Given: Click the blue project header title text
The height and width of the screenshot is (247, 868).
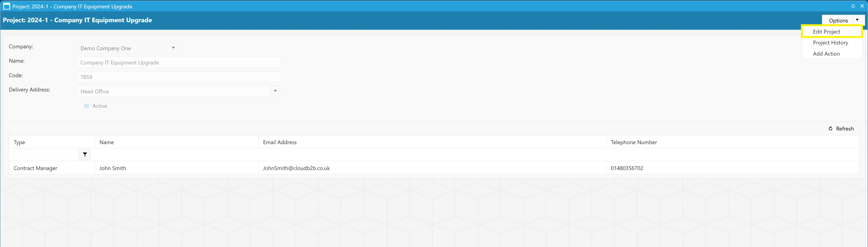Looking at the screenshot, I should coord(78,20).
